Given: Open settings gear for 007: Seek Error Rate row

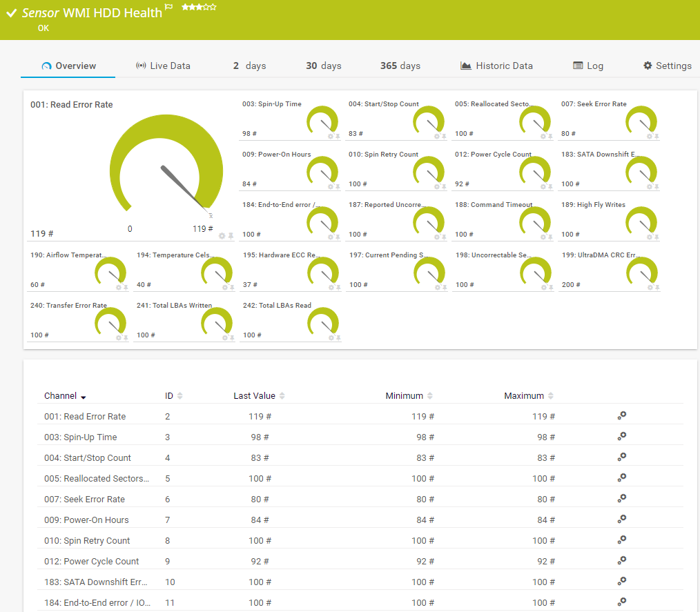Looking at the screenshot, I should click(621, 498).
